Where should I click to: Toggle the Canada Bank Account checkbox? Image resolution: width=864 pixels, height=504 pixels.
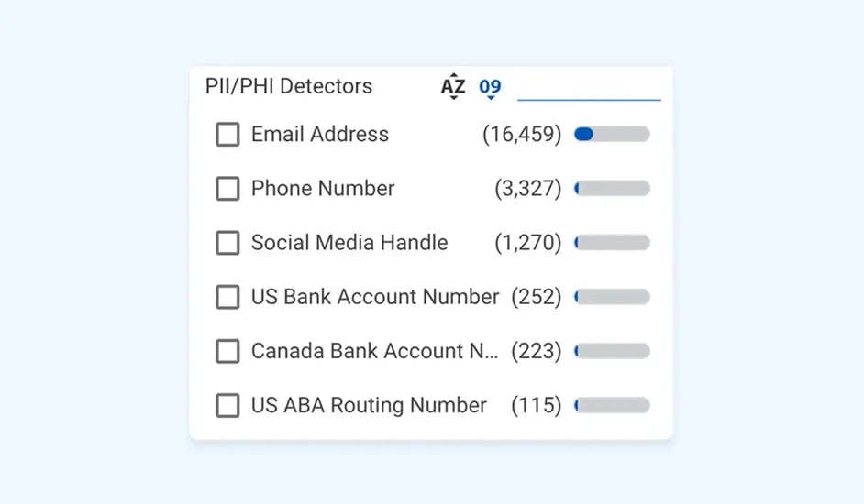(x=227, y=351)
